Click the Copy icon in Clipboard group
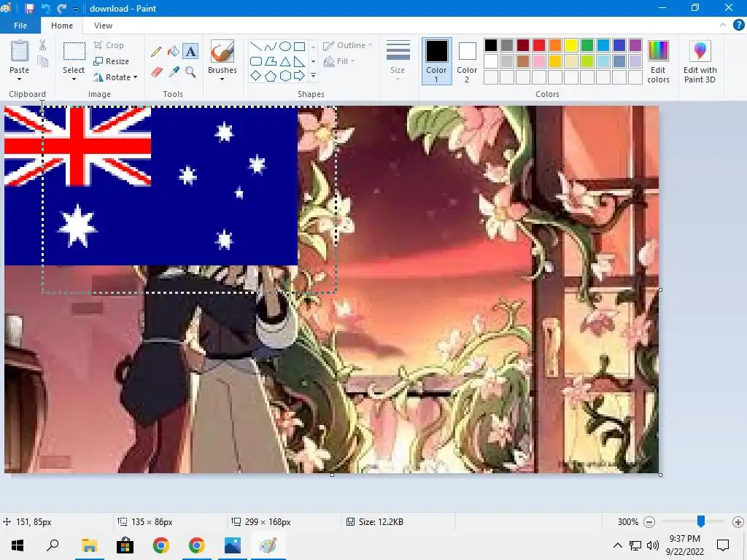Image resolution: width=747 pixels, height=560 pixels. point(43,61)
